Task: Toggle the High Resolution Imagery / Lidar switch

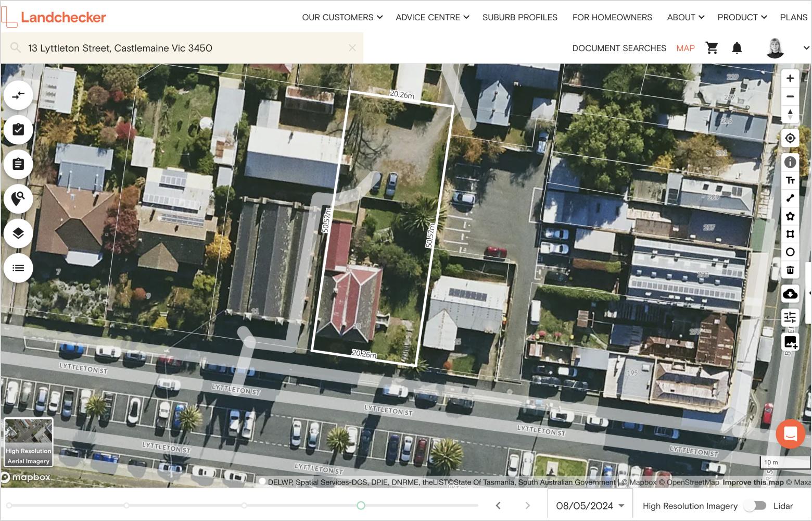Action: [755, 505]
